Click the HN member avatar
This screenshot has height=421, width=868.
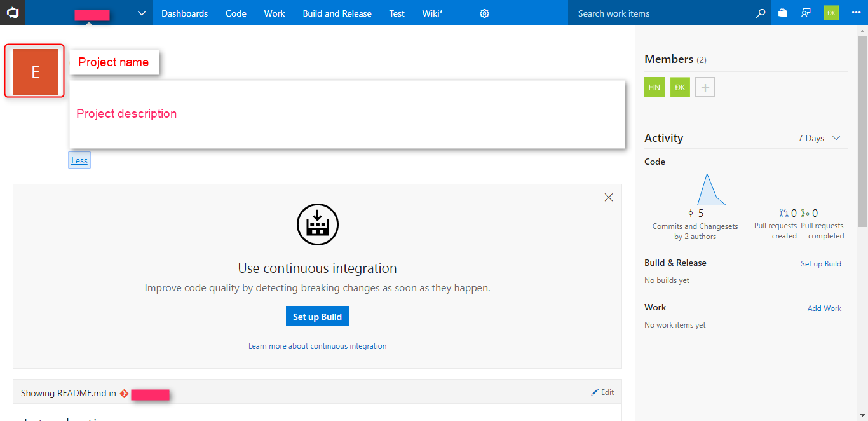[x=654, y=87]
